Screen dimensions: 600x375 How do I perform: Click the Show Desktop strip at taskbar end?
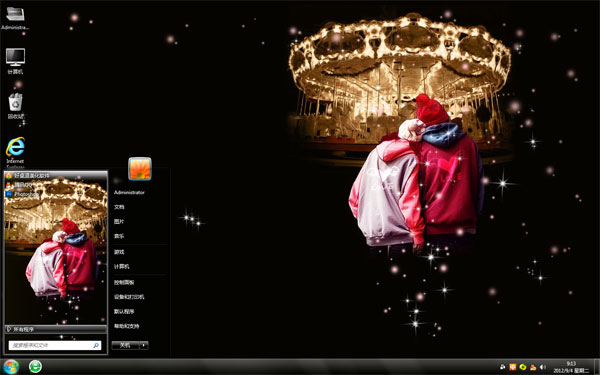[x=597, y=367]
